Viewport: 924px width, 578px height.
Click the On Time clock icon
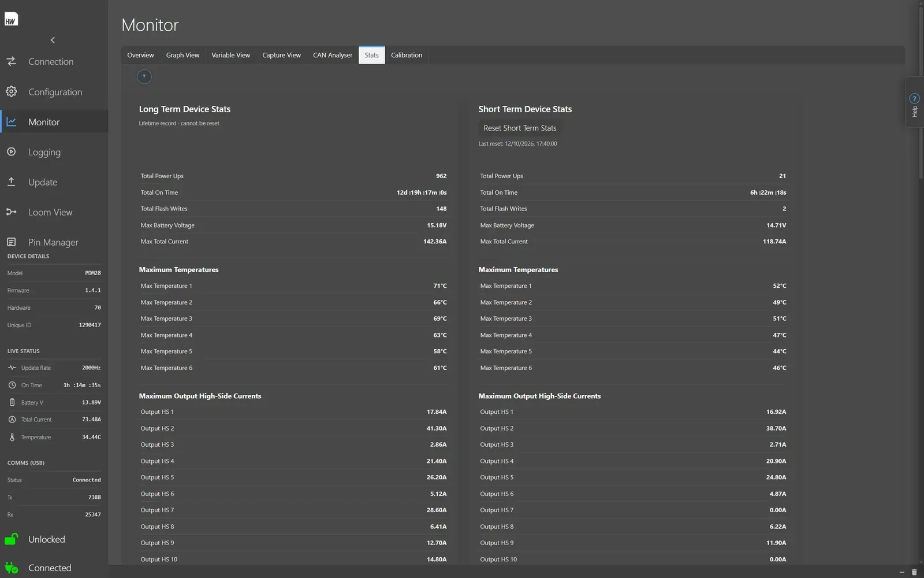(12, 385)
